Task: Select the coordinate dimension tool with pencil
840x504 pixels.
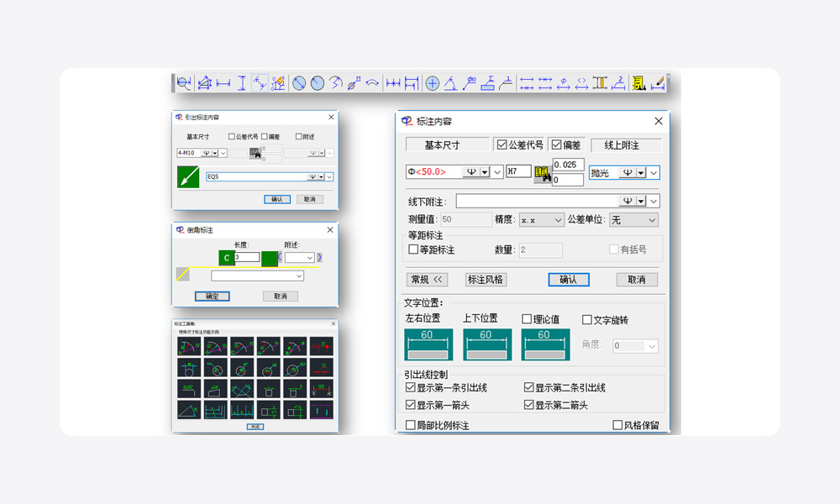Action: click(278, 83)
